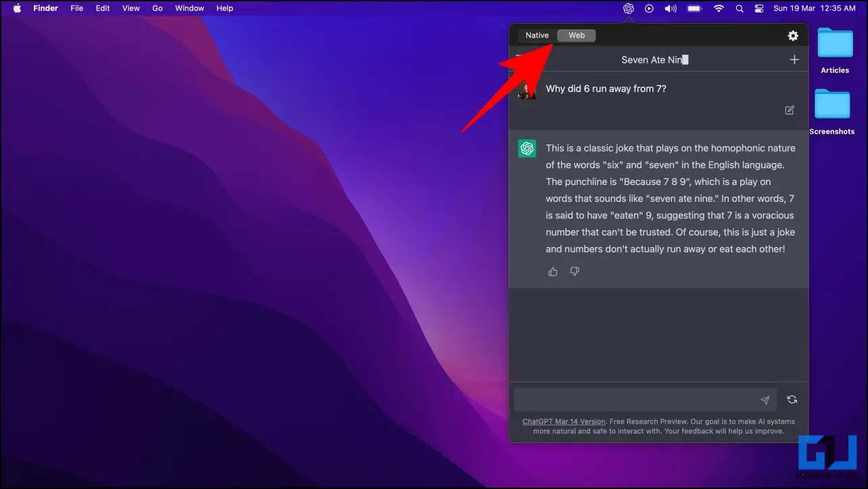
Task: Click the "Why did 6 run away from 7?" text
Action: (x=606, y=88)
